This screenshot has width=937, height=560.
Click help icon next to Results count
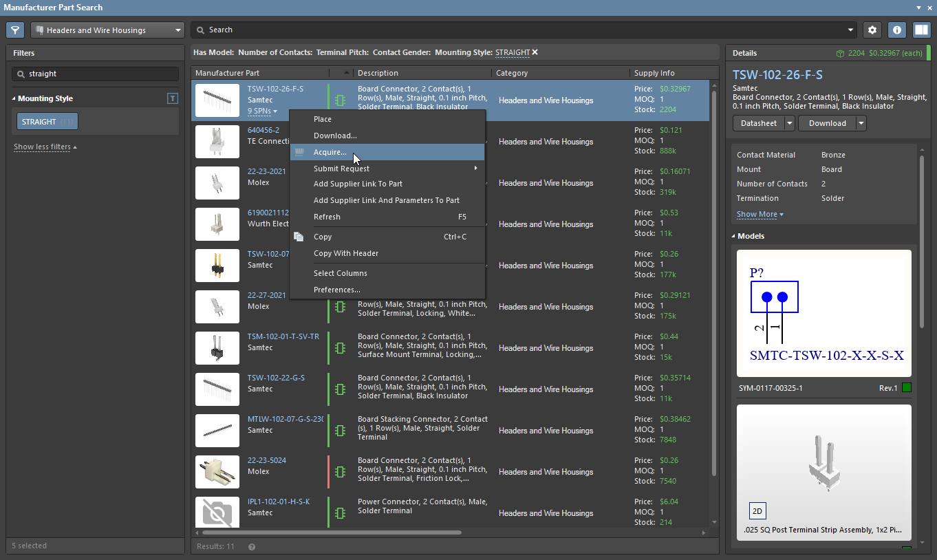coord(252,547)
